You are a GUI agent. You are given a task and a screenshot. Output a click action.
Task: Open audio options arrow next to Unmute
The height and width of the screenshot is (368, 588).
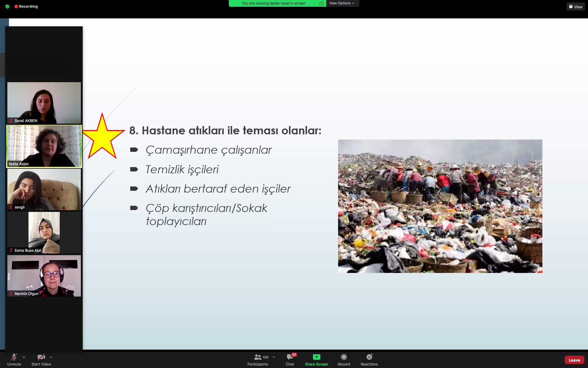click(x=24, y=357)
